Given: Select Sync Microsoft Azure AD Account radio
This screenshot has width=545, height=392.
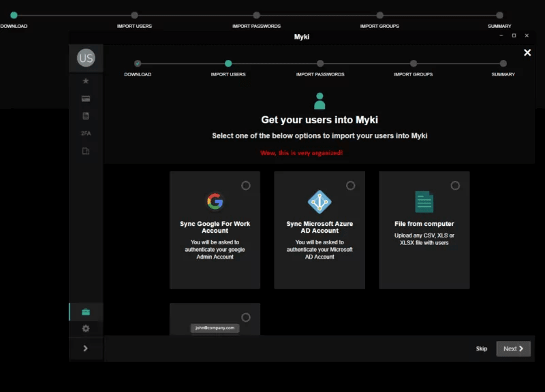Looking at the screenshot, I should [x=350, y=186].
